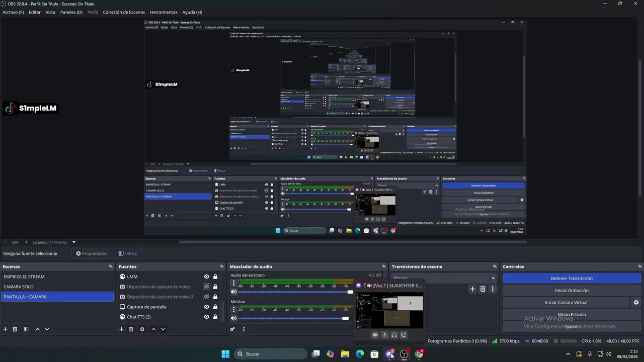The width and height of the screenshot is (644, 362).
Task: Enable Modo Estudio button
Action: coord(572,315)
